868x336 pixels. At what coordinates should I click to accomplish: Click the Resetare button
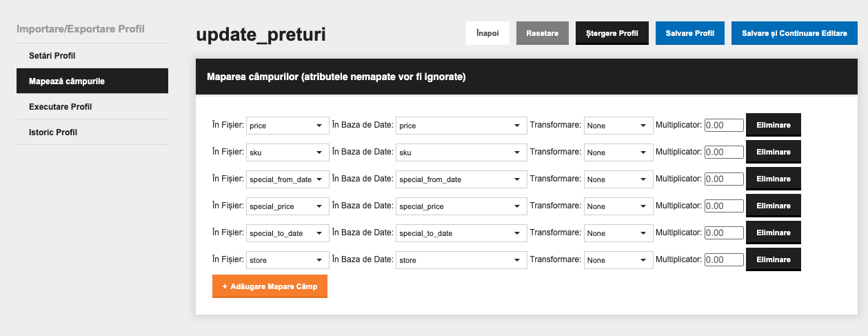(543, 33)
